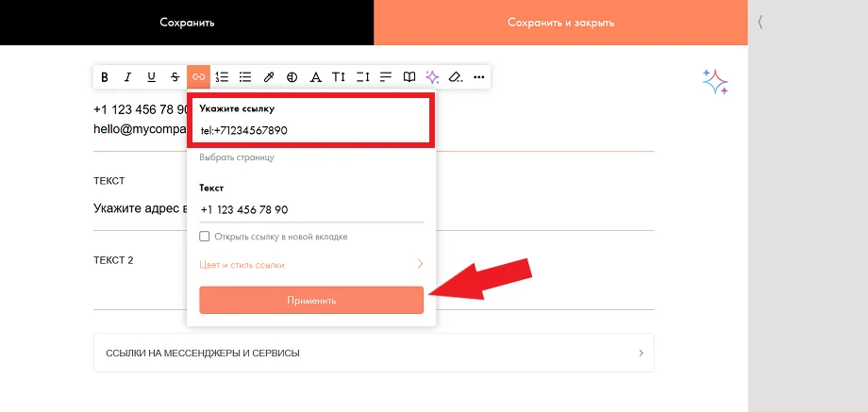This screenshot has height=412, width=868.
Task: Collapse the side panel with angle bracket
Action: pyautogui.click(x=760, y=22)
